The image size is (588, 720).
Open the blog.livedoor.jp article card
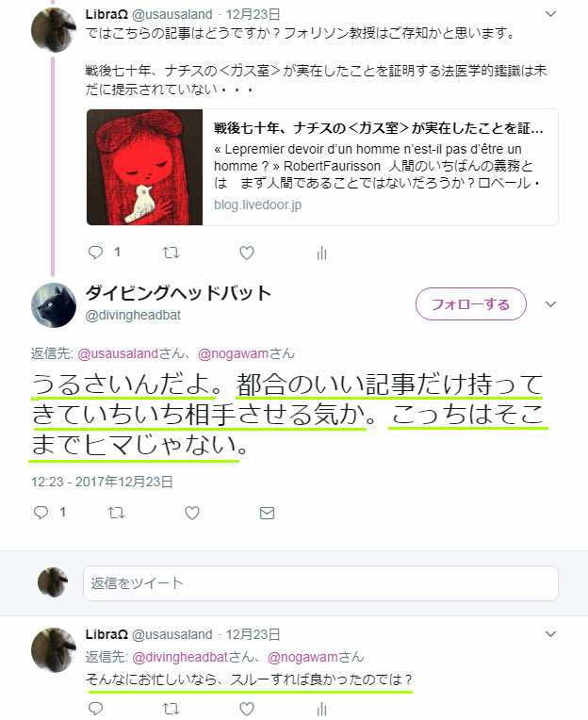(x=321, y=167)
